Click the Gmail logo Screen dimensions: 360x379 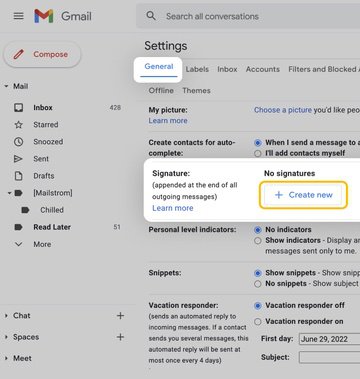(x=44, y=16)
